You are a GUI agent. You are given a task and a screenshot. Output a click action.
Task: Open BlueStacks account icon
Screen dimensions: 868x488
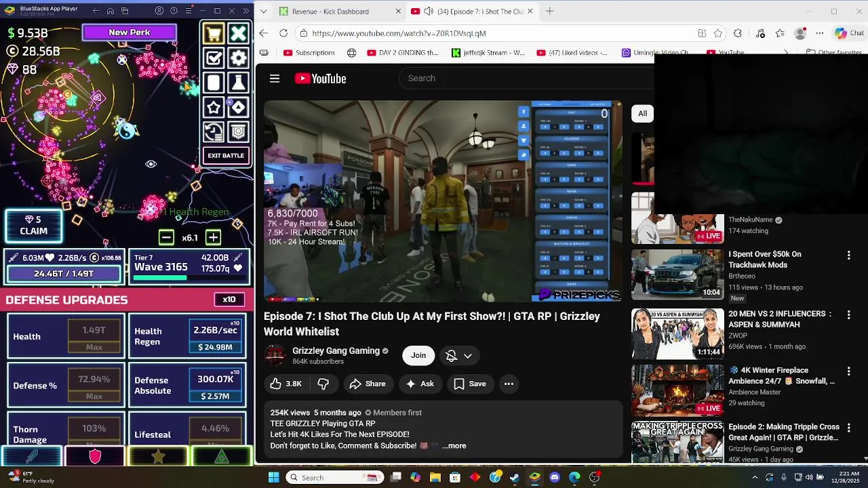click(x=159, y=11)
